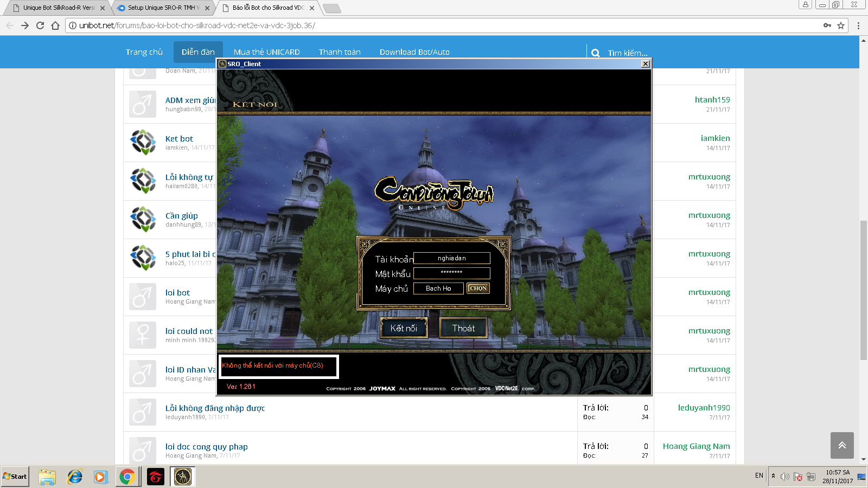Bookmark this page with the star icon

coord(841,25)
